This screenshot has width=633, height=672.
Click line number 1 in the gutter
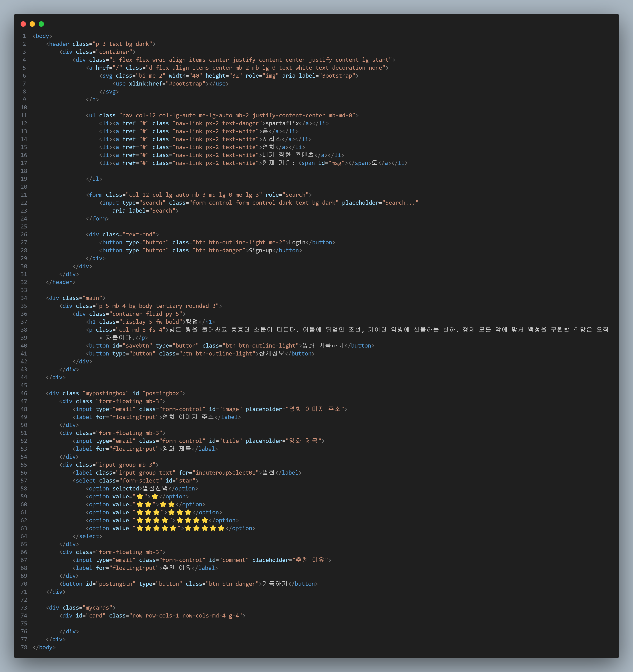[x=24, y=36]
